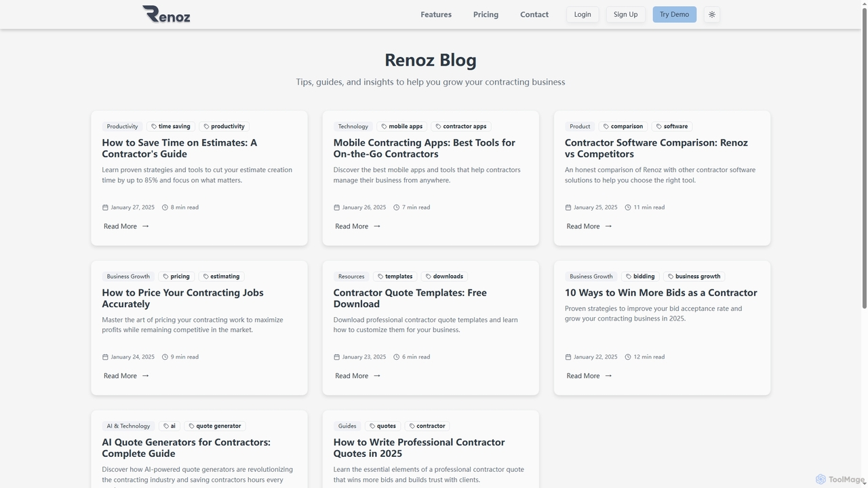Click calendar icon beside January 26, 2025

(x=337, y=207)
